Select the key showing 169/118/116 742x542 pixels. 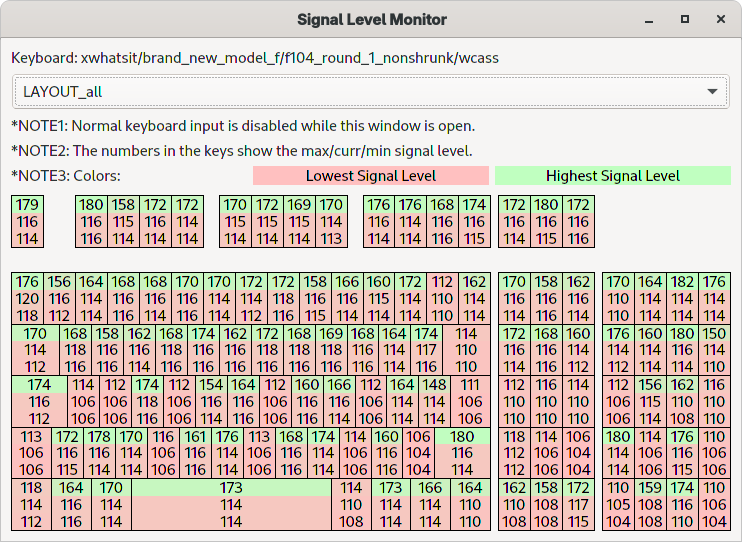coord(331,350)
